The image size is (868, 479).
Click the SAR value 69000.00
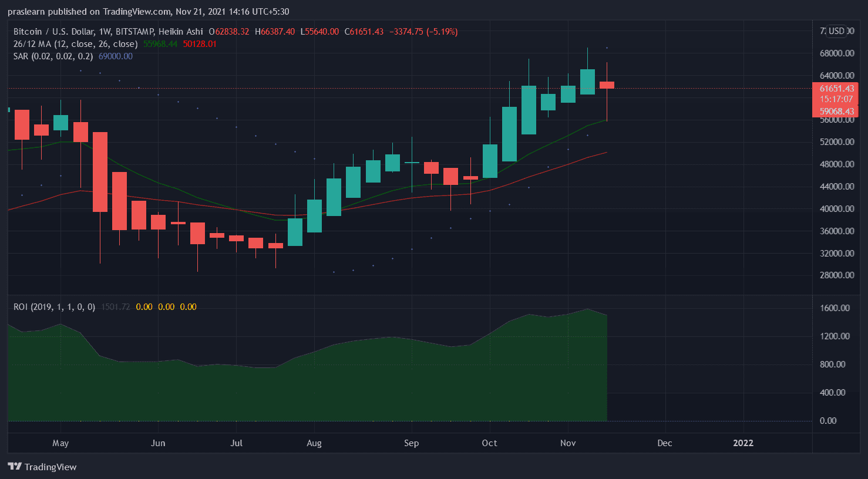tap(116, 56)
